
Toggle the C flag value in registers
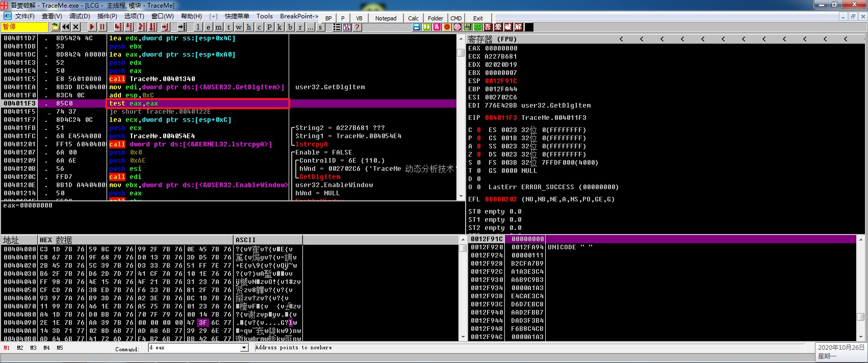pos(478,130)
